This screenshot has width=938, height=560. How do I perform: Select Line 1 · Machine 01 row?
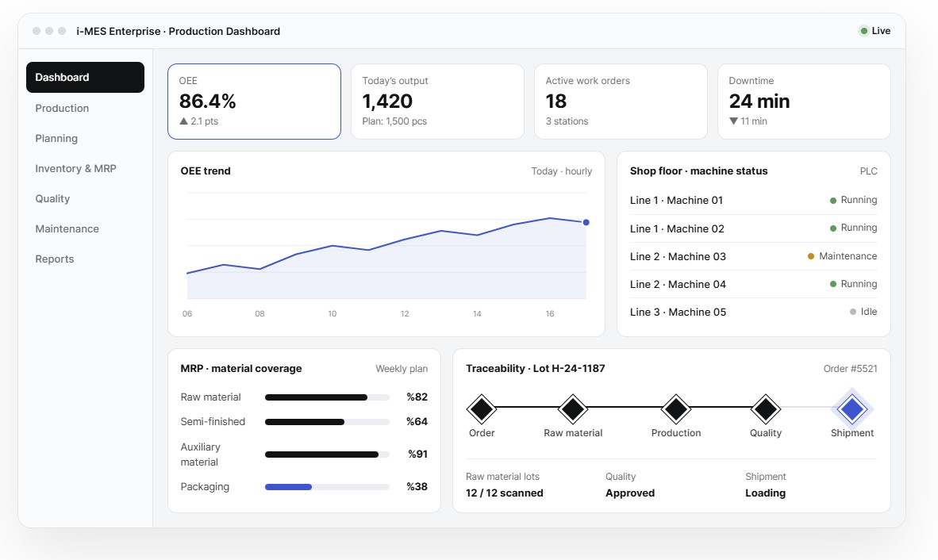[x=754, y=200]
